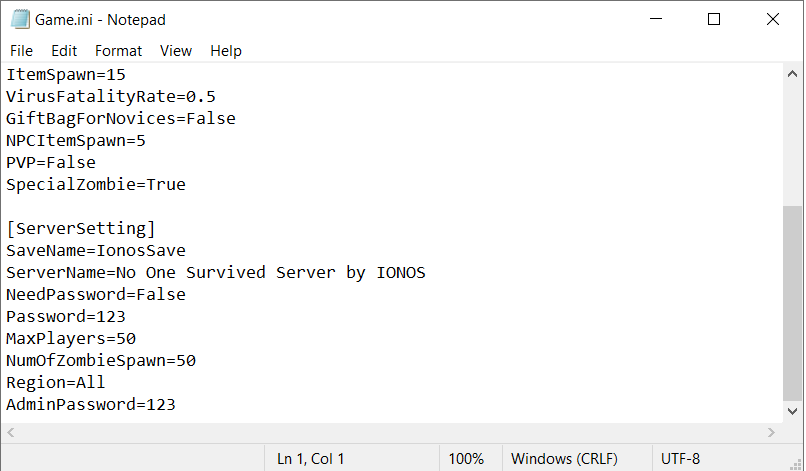Click the vertical scrollbar up arrow
This screenshot has width=806, height=471.
pos(792,74)
